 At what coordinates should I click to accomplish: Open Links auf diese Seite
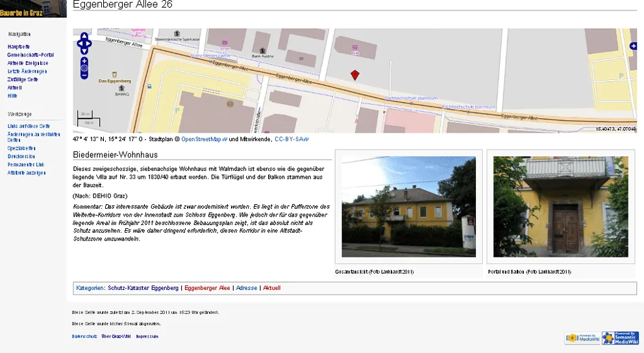(29, 126)
